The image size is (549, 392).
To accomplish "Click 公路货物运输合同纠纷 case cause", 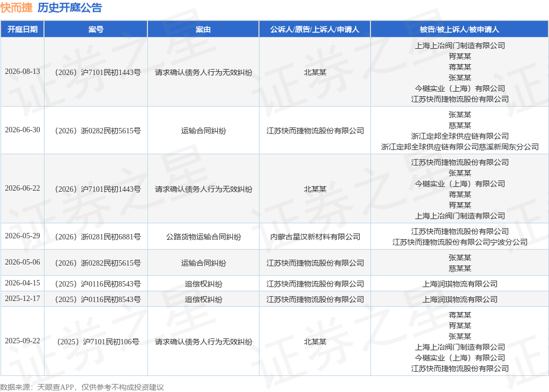I will click(203, 237).
